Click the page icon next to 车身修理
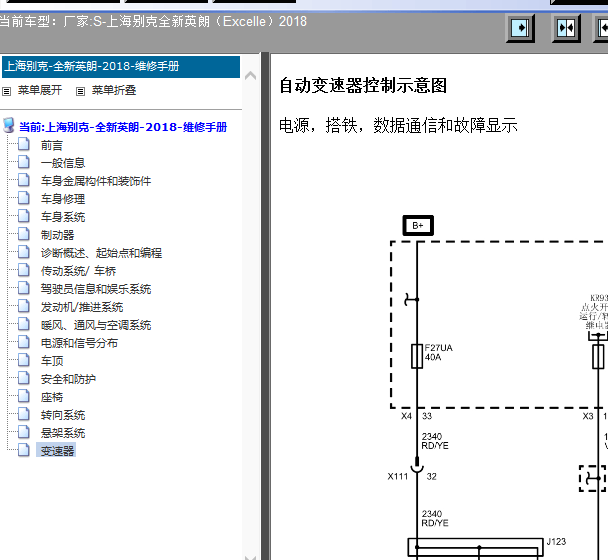Image resolution: width=608 pixels, height=560 pixels. [24, 198]
